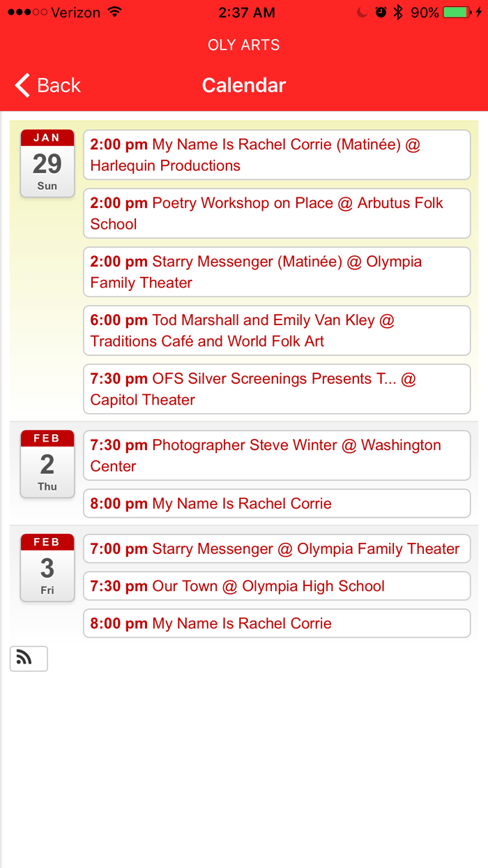Open OFS Silver Screenings Presents event

click(277, 389)
